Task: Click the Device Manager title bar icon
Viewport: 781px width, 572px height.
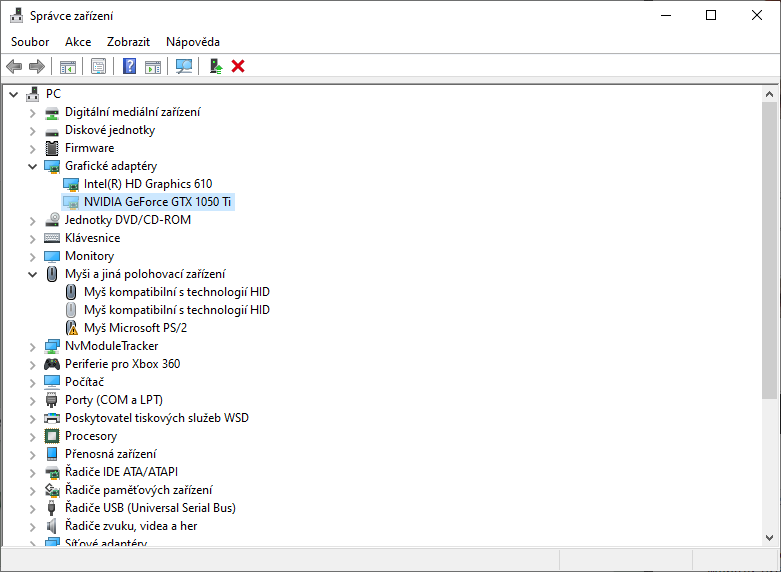Action: click(x=16, y=15)
